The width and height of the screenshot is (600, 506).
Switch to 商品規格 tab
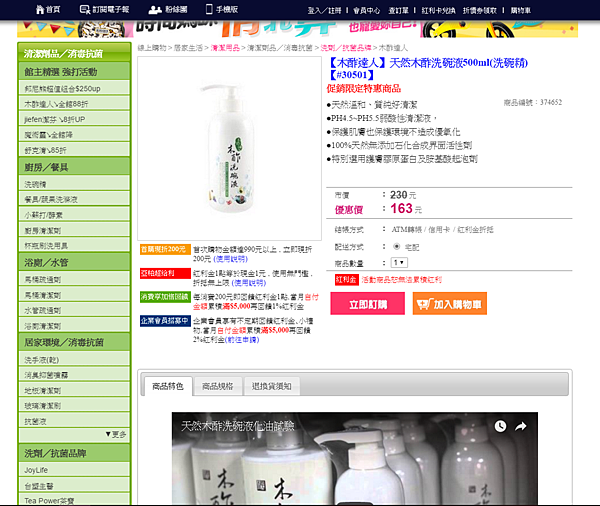tap(217, 386)
